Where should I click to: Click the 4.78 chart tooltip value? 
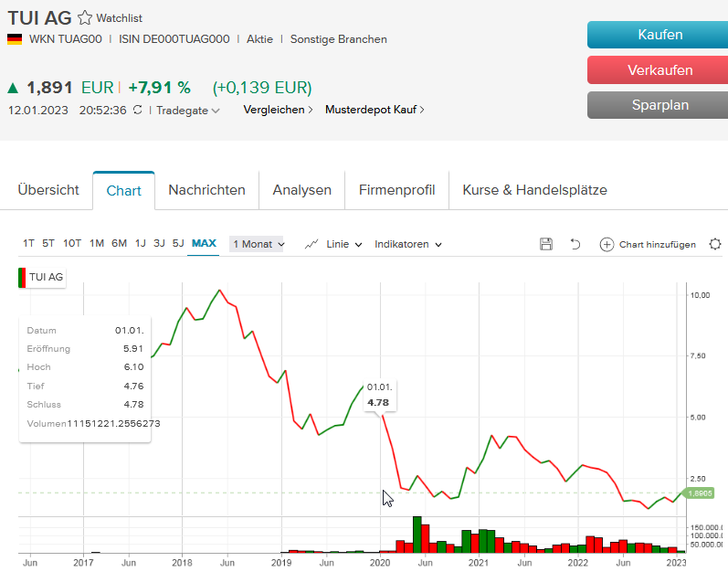(x=378, y=403)
